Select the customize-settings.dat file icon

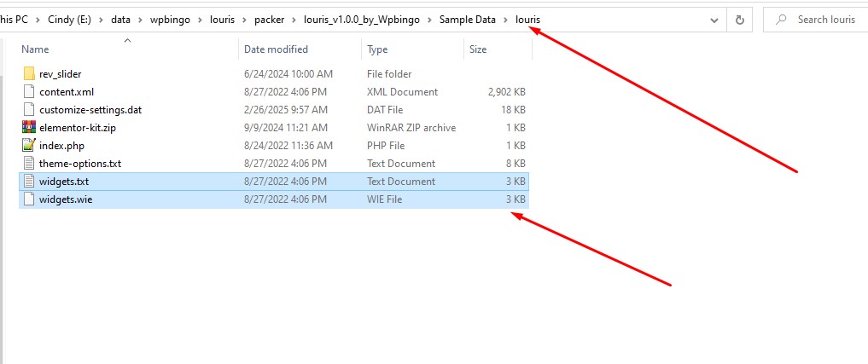(x=29, y=110)
